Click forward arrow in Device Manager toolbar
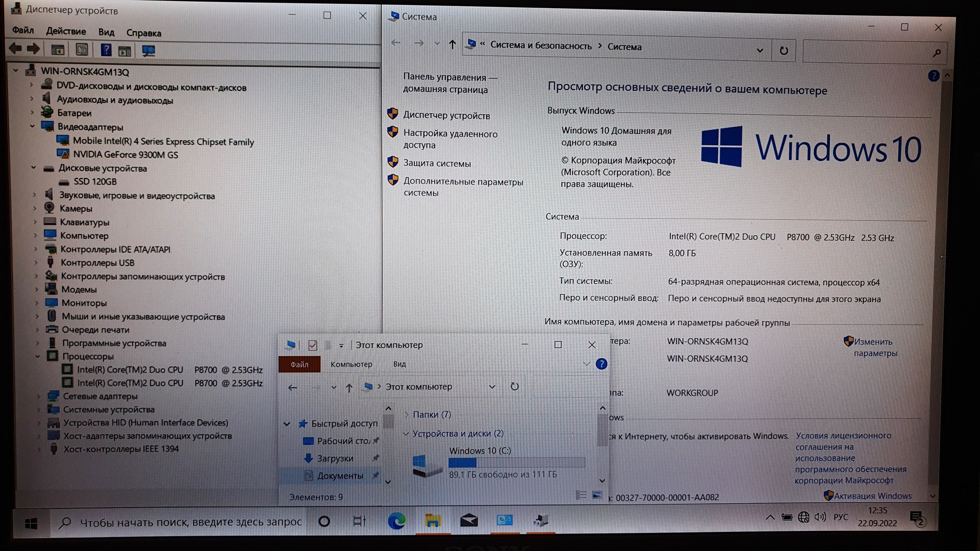The width and height of the screenshot is (980, 551). click(x=33, y=49)
